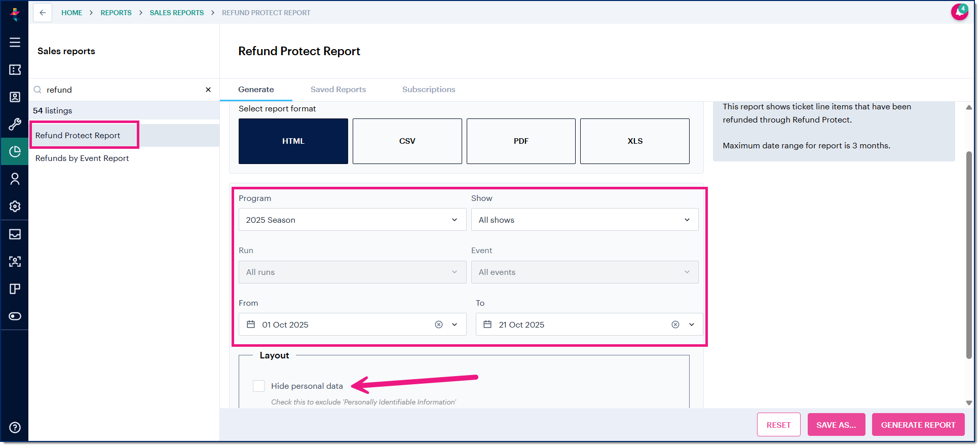Click the refund search input field
This screenshot has height=447, width=980.
(x=124, y=90)
